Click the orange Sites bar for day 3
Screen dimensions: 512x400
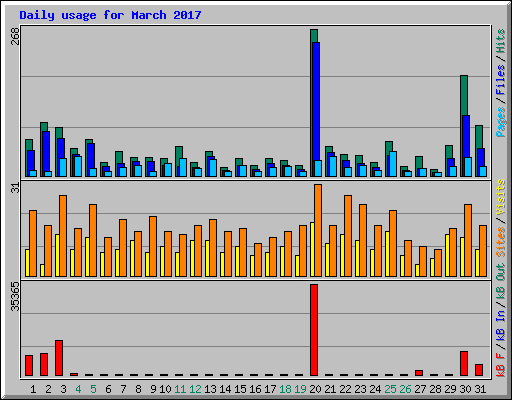[x=63, y=236]
